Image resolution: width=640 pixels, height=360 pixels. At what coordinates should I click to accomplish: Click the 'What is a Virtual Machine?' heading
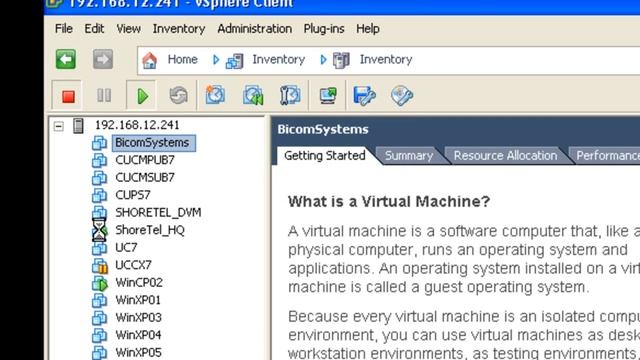coord(389,202)
